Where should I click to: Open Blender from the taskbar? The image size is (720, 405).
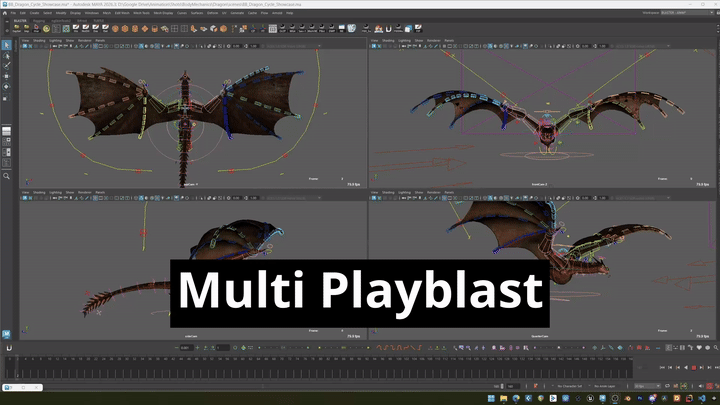coord(628,398)
